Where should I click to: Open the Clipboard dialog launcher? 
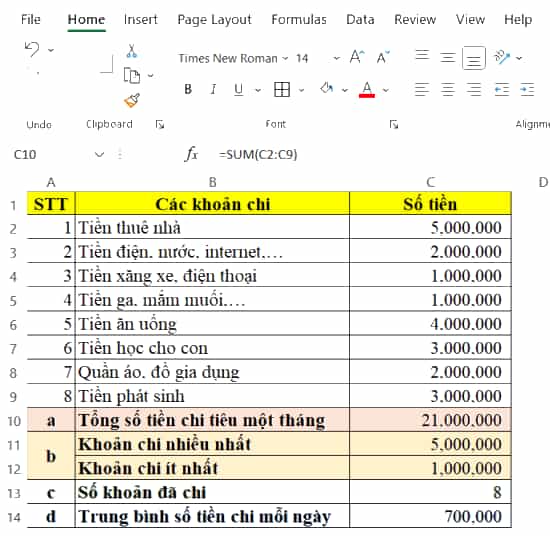click(x=160, y=124)
